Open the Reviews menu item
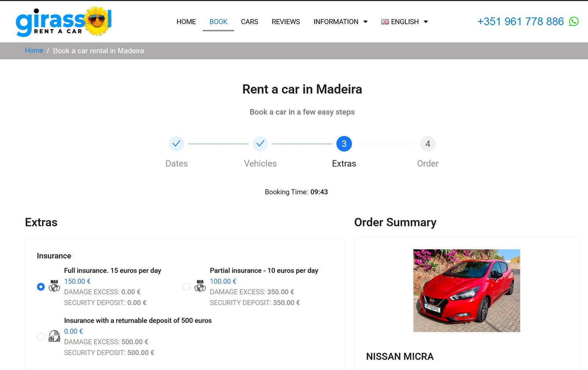This screenshot has width=588, height=370. coord(286,22)
